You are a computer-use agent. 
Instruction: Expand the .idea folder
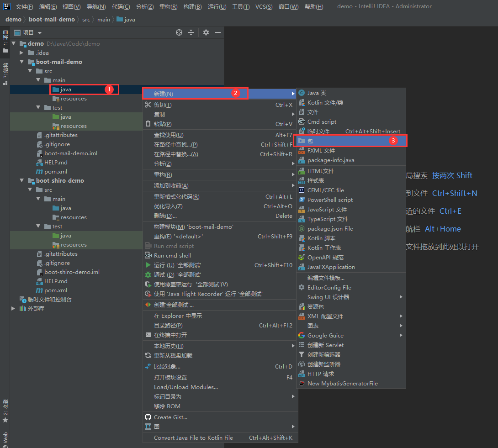point(21,53)
